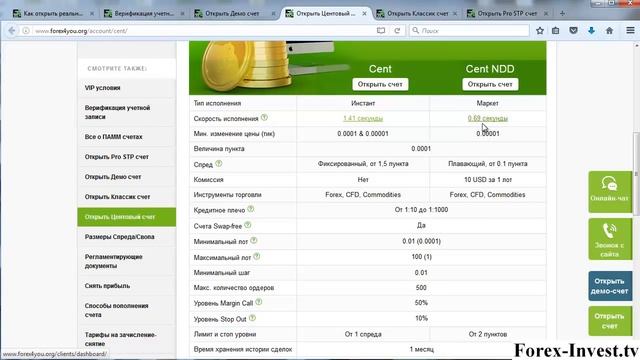The width and height of the screenshot is (640, 360).
Task: Click the 1 месяц history value
Action: (421, 349)
